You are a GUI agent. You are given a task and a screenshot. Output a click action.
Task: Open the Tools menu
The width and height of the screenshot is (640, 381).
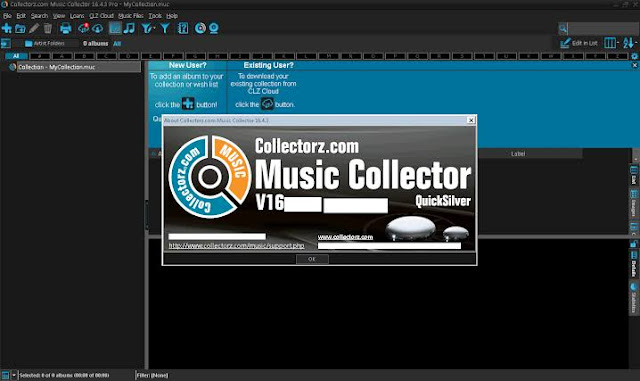(x=155, y=16)
